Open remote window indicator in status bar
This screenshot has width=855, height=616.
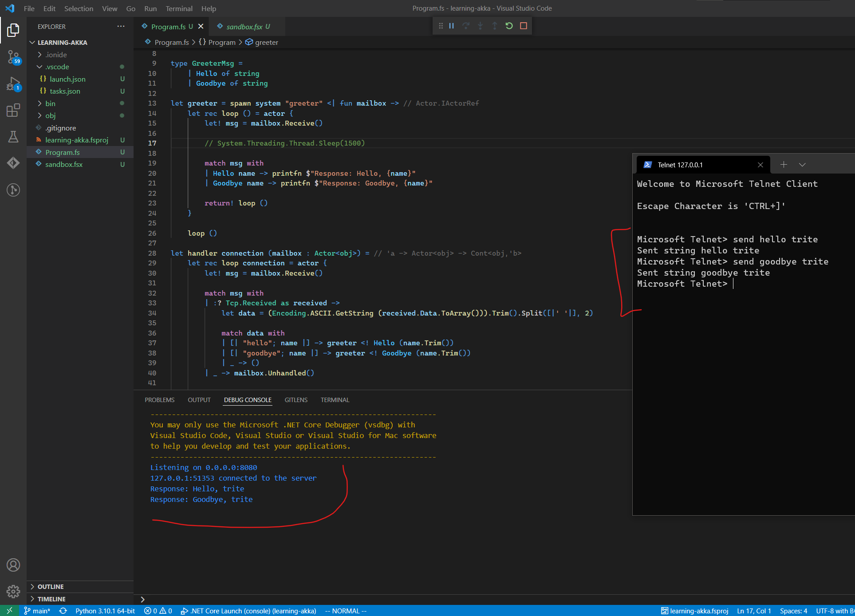[x=10, y=611]
